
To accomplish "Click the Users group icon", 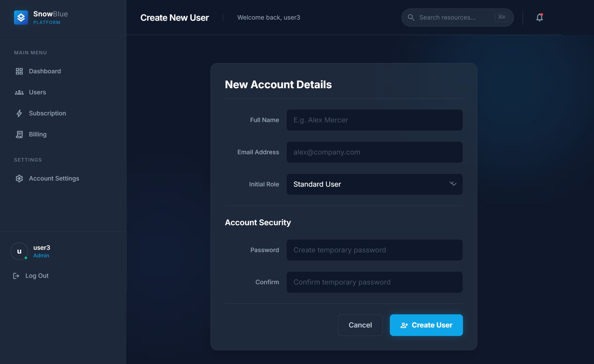I will tap(19, 92).
